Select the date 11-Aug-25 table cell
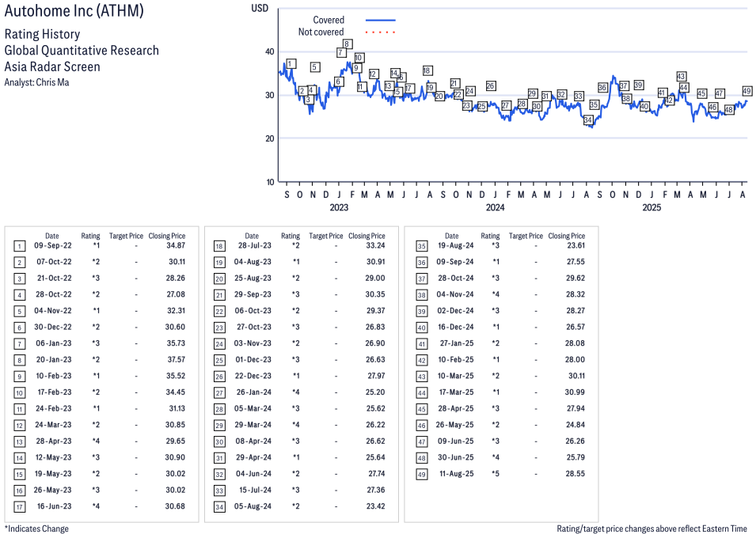756x534 pixels. [457, 474]
